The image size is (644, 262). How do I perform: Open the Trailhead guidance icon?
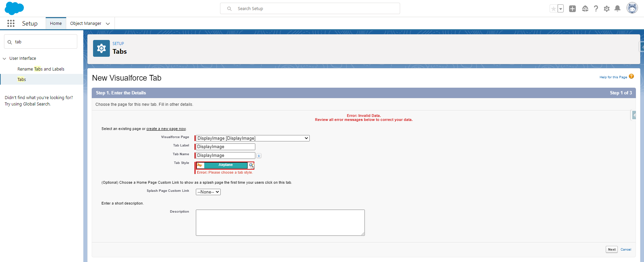pos(585,9)
